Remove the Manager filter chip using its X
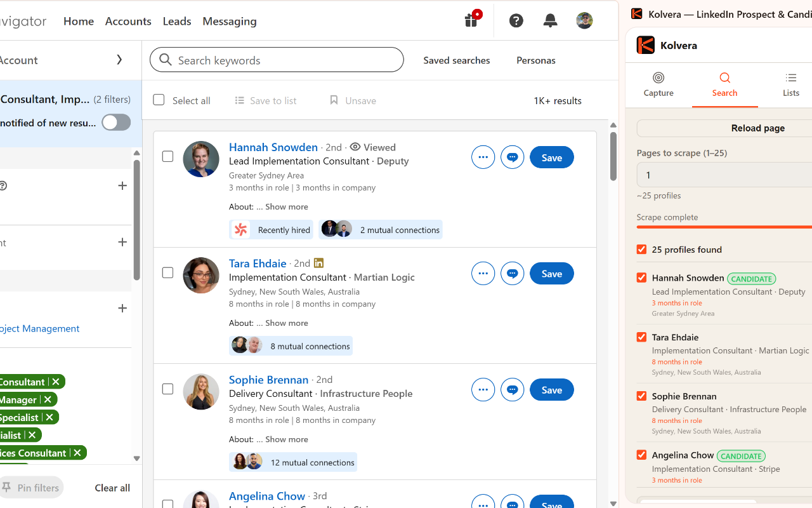 point(48,399)
